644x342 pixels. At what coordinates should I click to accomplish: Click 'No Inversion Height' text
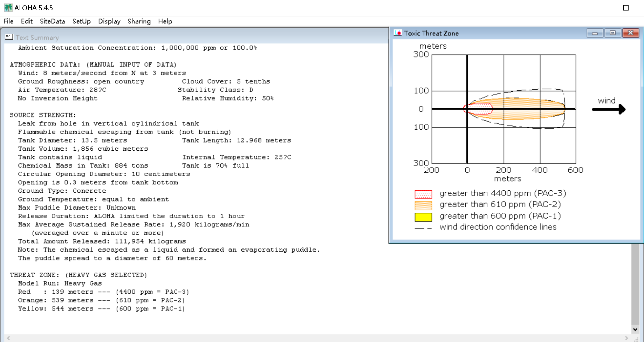[x=58, y=98]
